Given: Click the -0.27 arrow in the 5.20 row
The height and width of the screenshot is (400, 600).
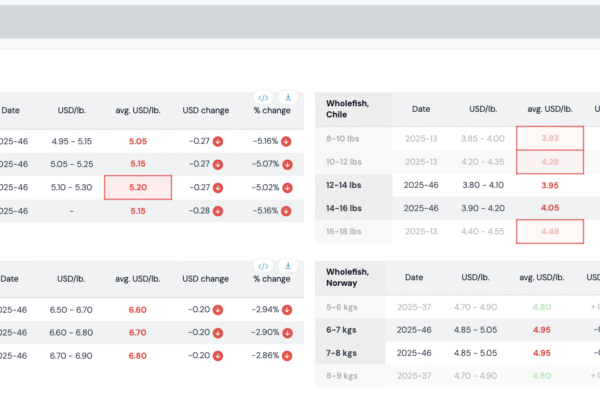Looking at the screenshot, I should 218,188.
